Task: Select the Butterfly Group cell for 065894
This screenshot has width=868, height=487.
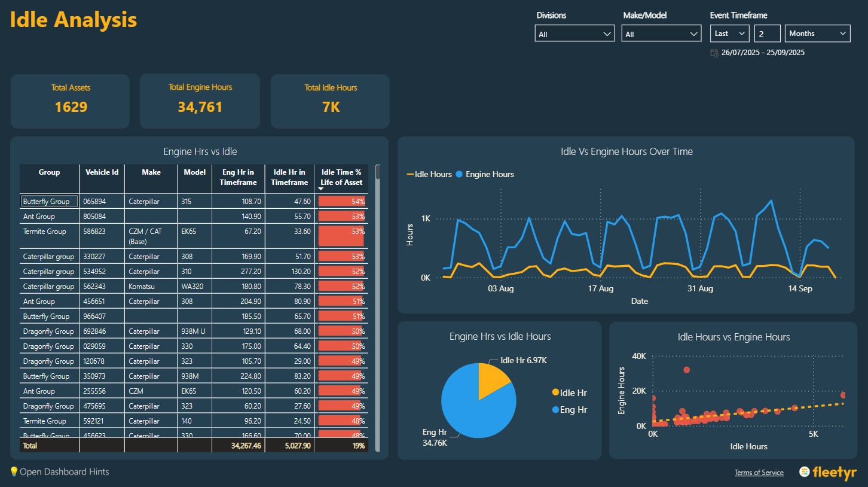Action: [x=50, y=202]
